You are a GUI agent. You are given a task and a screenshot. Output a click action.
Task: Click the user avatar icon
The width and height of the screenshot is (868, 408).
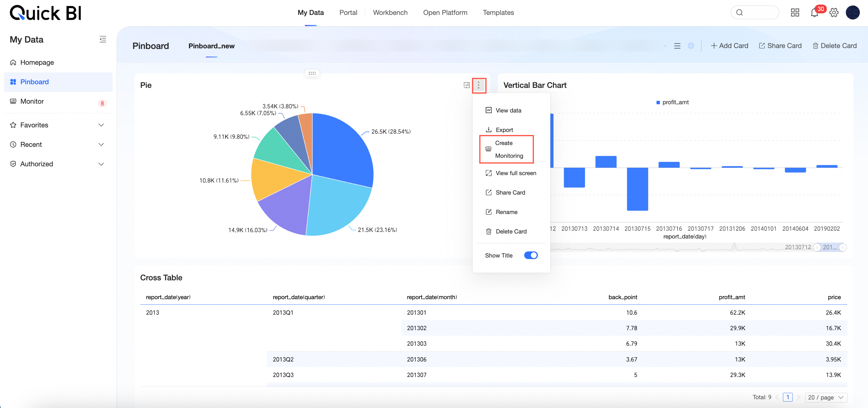(853, 13)
